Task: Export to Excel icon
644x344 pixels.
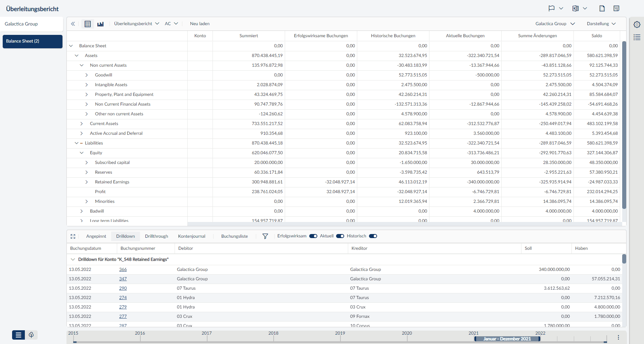Action: click(576, 8)
